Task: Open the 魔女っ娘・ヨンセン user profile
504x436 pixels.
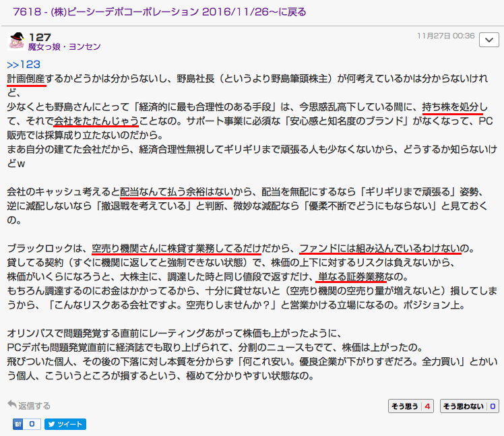Action: pyautogui.click(x=65, y=46)
